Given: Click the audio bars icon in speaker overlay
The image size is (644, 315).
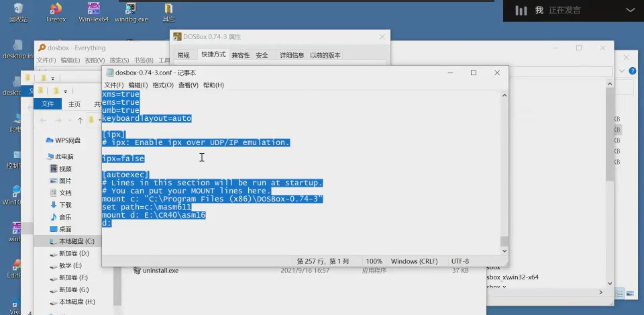Looking at the screenshot, I should click(x=521, y=10).
